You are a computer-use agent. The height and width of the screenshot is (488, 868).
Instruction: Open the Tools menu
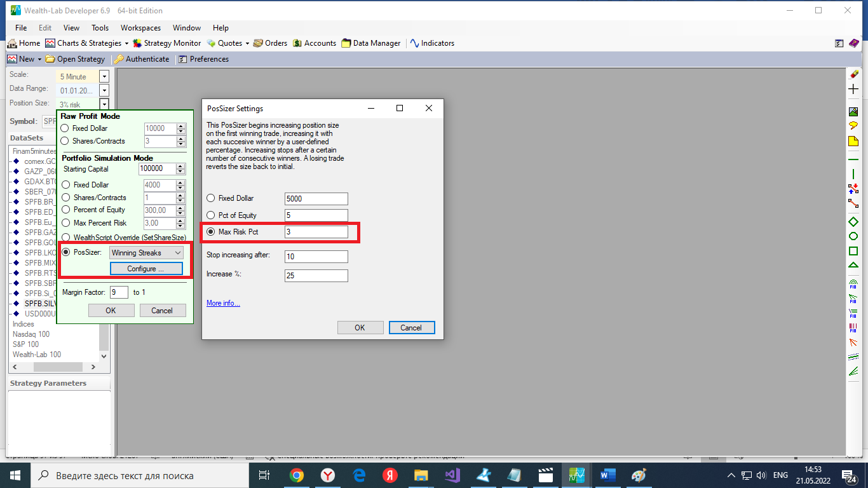100,28
